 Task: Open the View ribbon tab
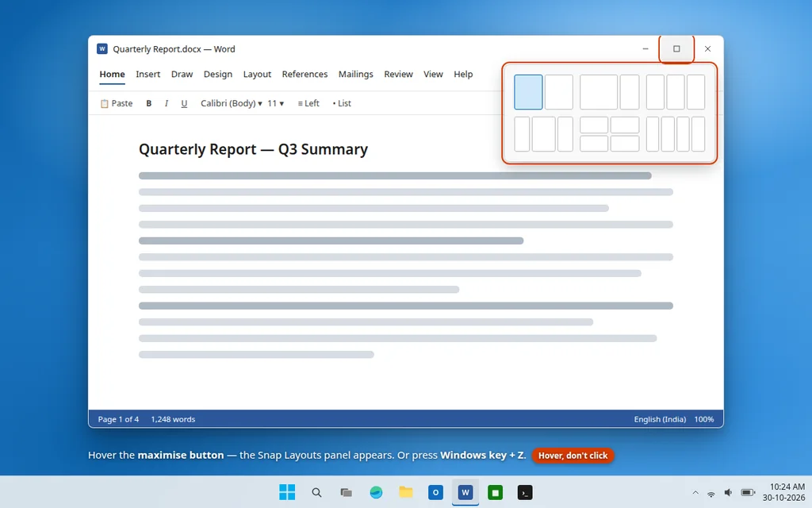point(433,74)
